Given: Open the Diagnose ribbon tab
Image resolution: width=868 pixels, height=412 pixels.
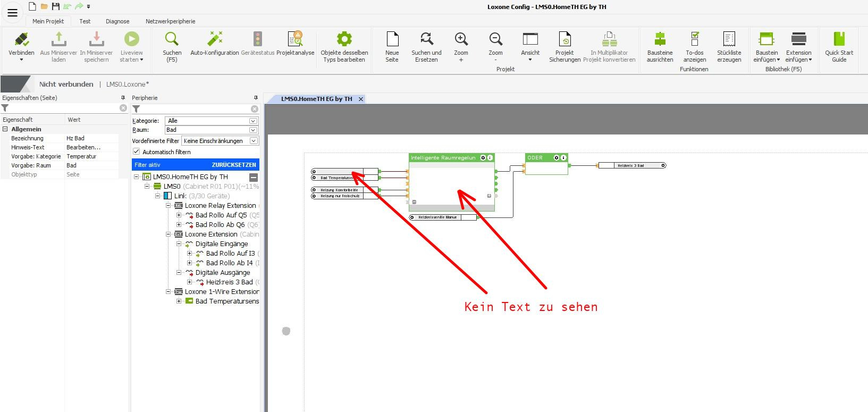Looking at the screenshot, I should (x=117, y=21).
